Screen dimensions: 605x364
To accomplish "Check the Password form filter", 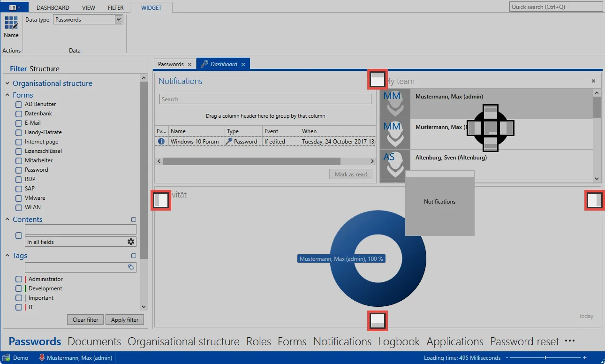I will point(19,170).
